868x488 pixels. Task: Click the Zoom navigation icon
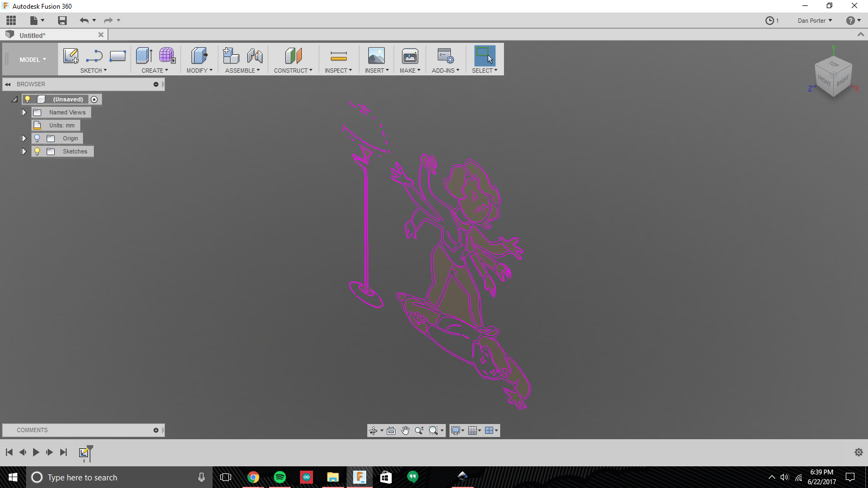[419, 431]
